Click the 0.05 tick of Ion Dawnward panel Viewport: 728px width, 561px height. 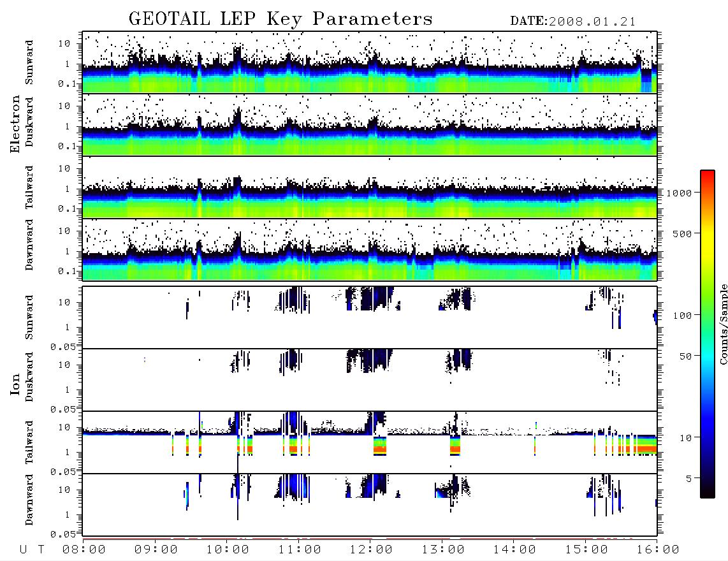click(62, 534)
